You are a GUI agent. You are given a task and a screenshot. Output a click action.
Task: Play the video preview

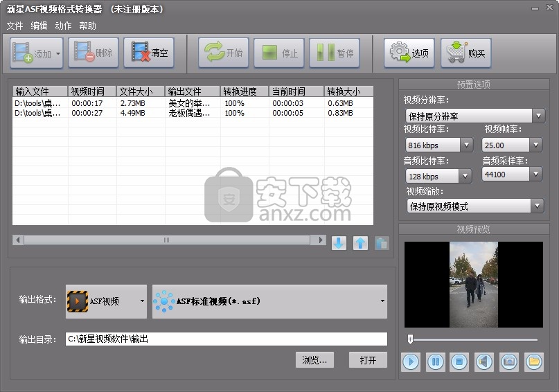tap(411, 362)
